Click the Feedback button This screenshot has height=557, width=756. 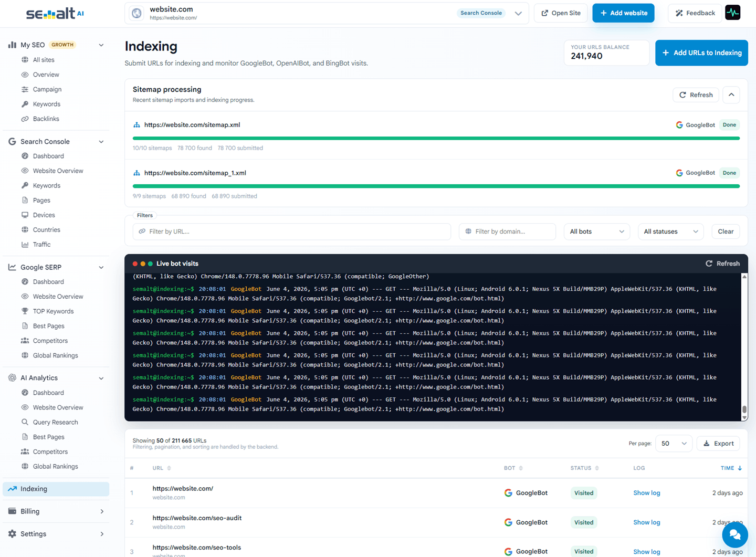(695, 13)
